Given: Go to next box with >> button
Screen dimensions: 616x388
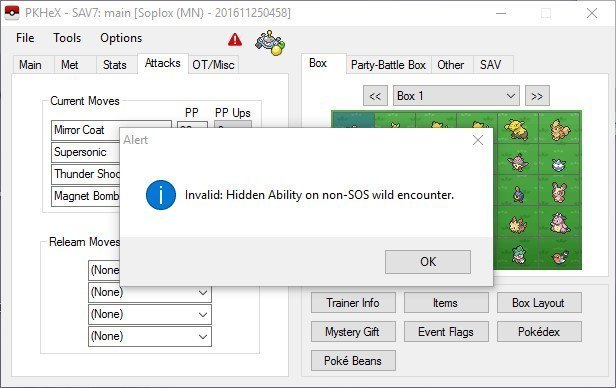Looking at the screenshot, I should coord(537,96).
